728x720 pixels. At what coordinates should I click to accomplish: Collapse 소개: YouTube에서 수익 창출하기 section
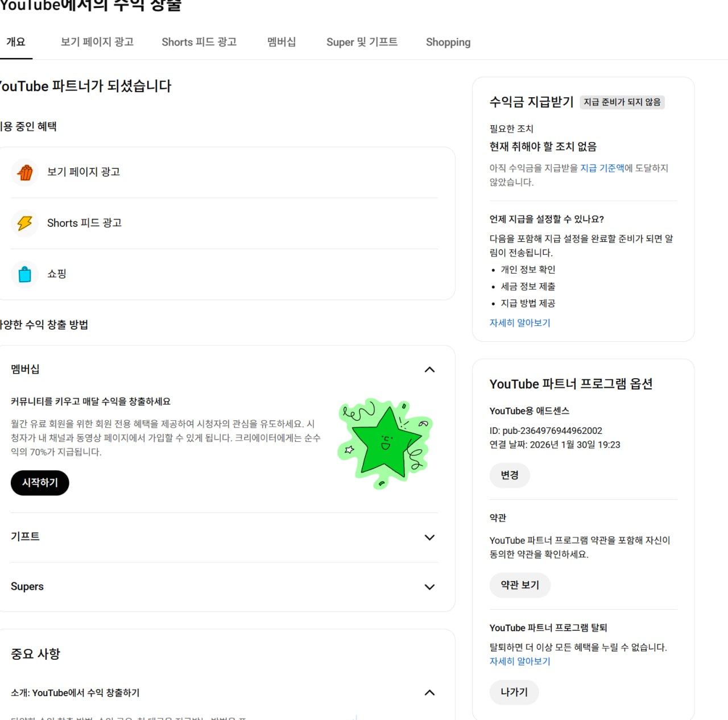click(429, 693)
